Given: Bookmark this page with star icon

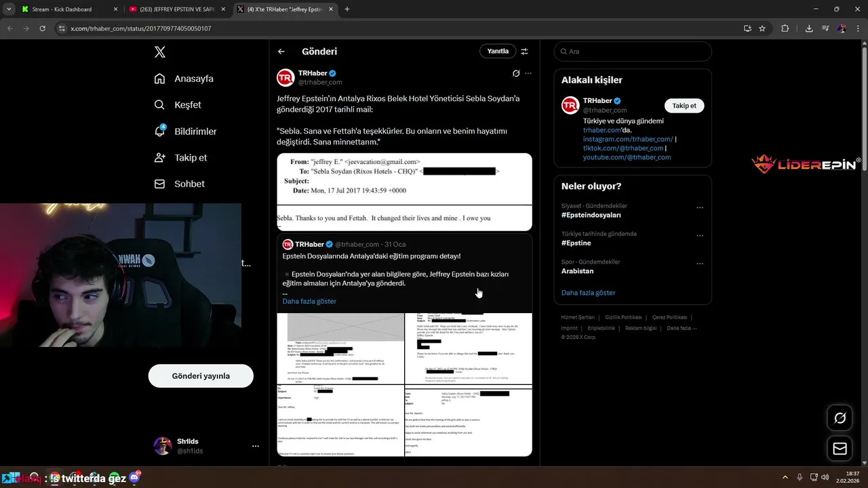Looking at the screenshot, I should pos(762,28).
